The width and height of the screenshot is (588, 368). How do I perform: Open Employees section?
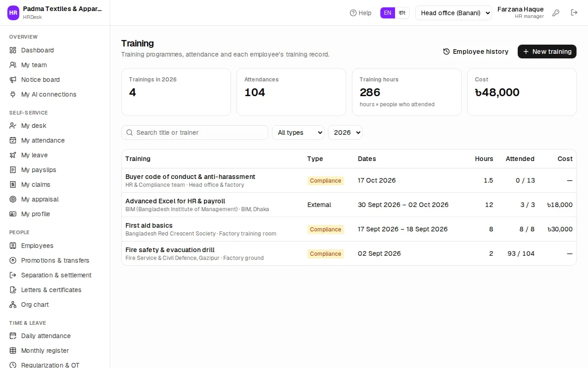pos(55,246)
